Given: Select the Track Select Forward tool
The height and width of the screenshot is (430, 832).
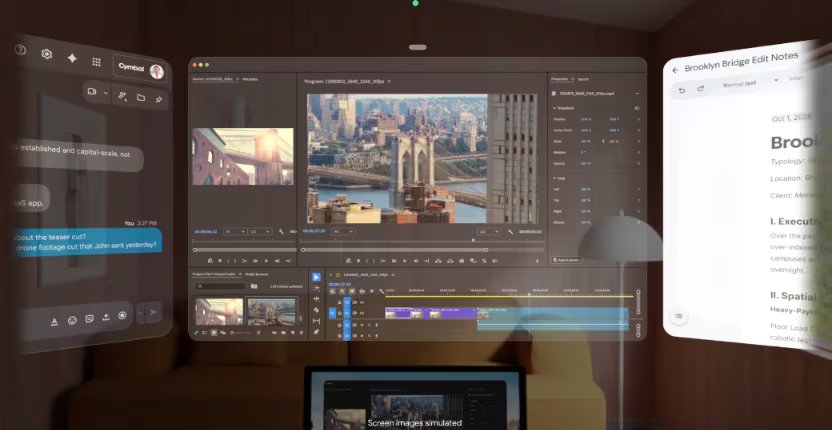Looking at the screenshot, I should (316, 288).
